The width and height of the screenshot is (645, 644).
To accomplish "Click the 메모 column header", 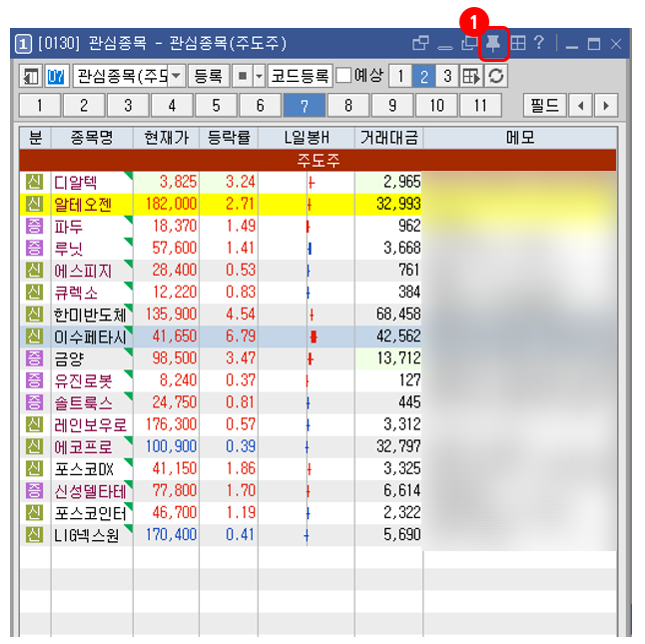I will coord(520,138).
